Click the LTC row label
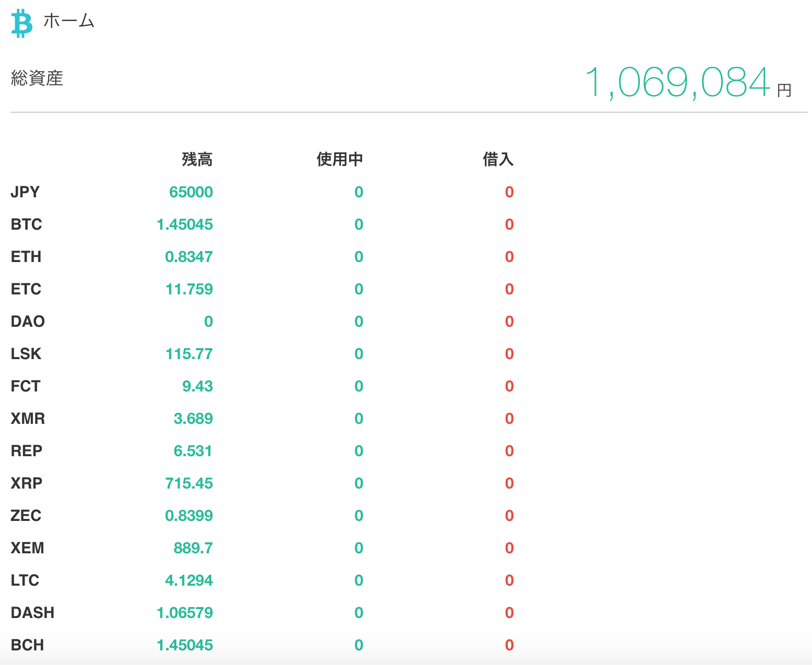812x665 pixels. (x=25, y=580)
